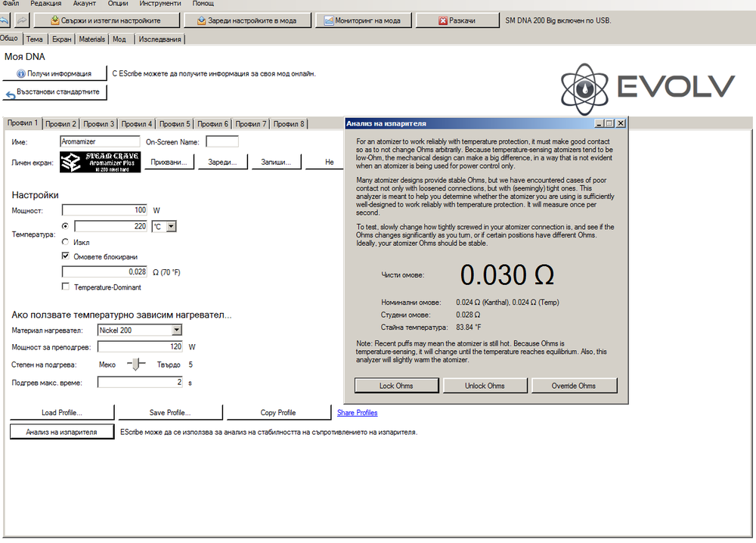The image size is (756, 543).
Task: Click the Мощност за преподгрев field
Action: click(x=141, y=346)
